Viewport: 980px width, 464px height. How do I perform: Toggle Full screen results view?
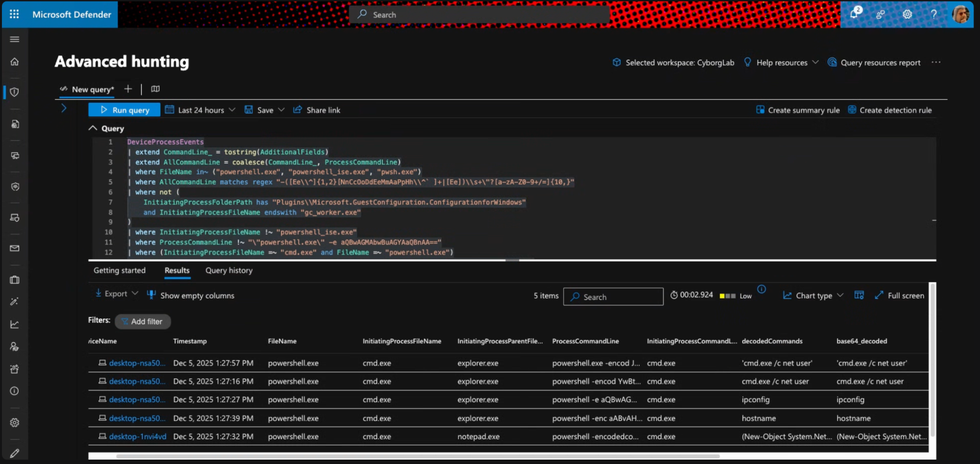click(x=900, y=295)
